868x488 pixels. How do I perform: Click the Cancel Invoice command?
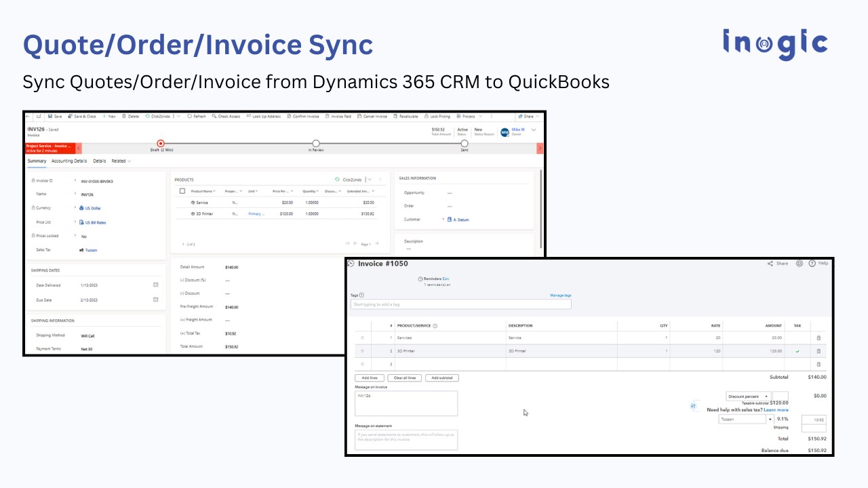[x=372, y=116]
